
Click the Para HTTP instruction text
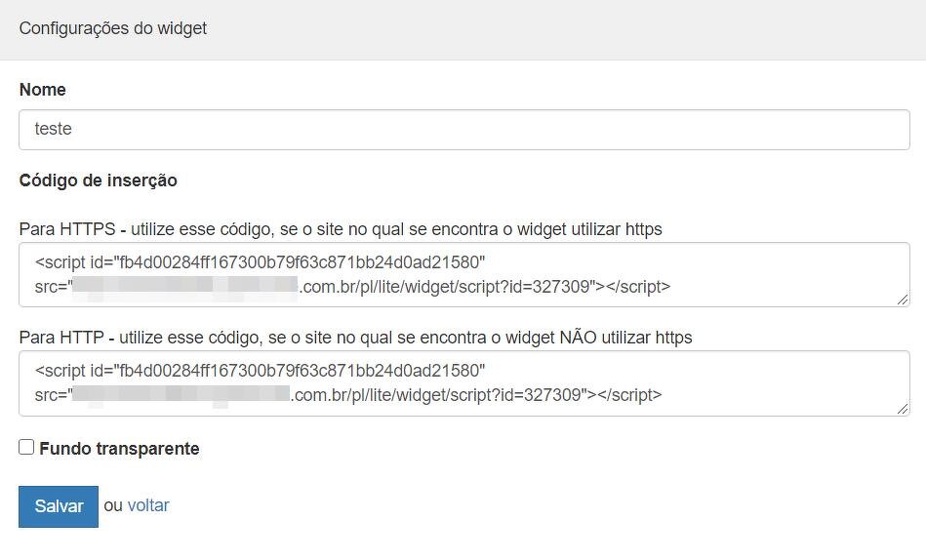point(355,338)
